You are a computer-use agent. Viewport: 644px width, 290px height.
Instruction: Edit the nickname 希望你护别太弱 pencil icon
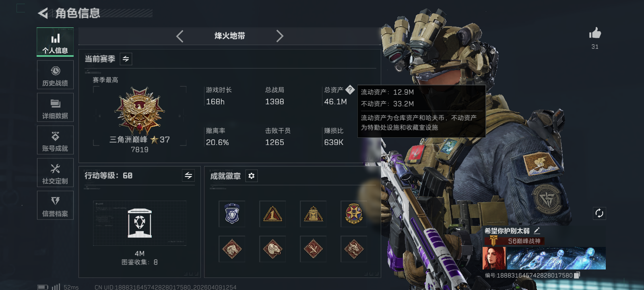[537, 231]
